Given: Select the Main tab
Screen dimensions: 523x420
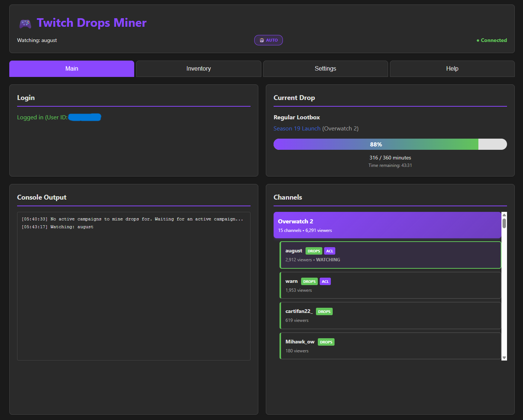Looking at the screenshot, I should [x=72, y=69].
